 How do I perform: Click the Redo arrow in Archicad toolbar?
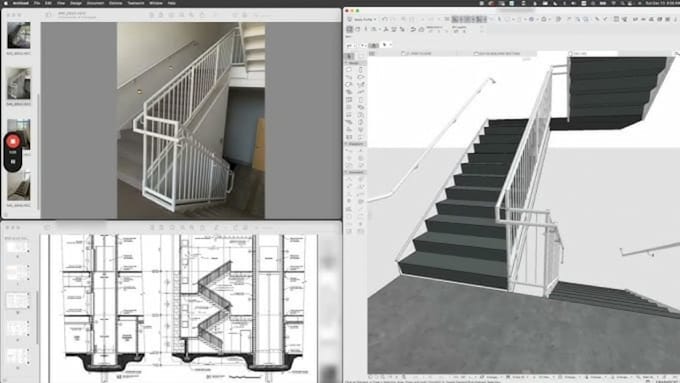393,20
